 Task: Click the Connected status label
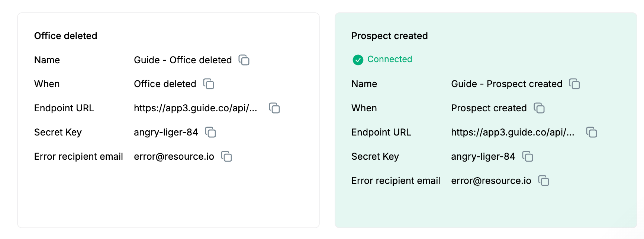[x=390, y=59]
